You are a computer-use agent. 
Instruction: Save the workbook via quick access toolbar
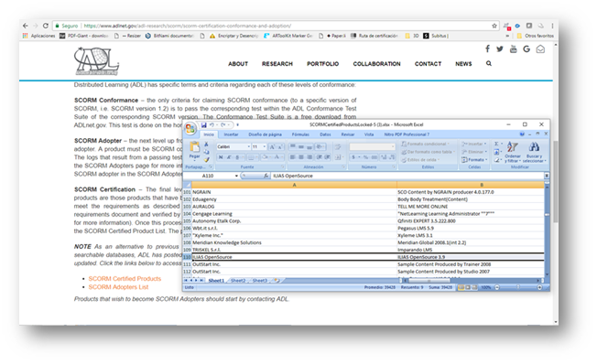coord(203,124)
